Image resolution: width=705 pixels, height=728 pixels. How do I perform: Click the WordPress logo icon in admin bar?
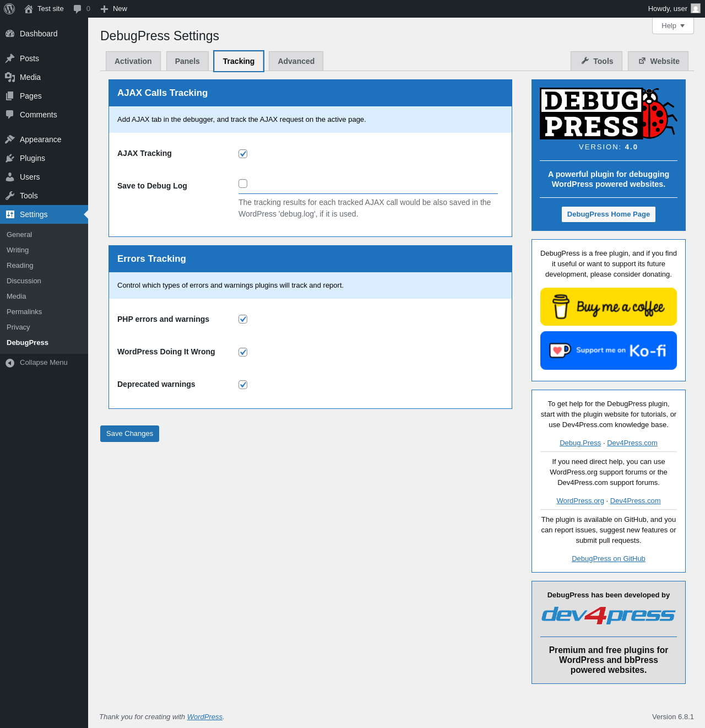[x=9, y=9]
